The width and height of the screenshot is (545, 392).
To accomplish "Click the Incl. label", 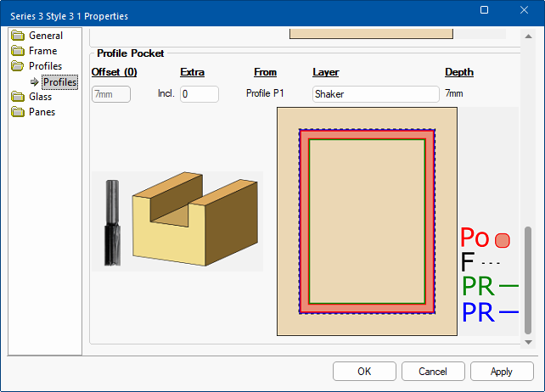I will click(166, 93).
